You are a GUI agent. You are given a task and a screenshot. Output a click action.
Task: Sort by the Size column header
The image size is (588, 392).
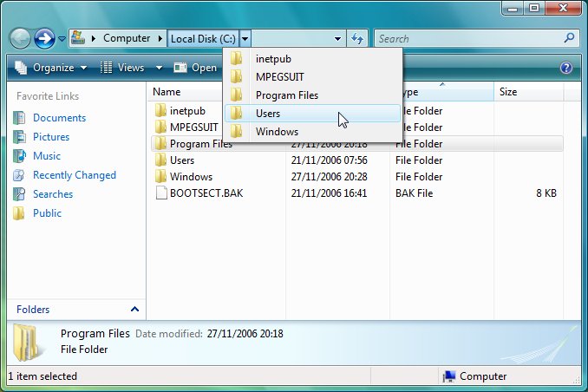pyautogui.click(x=508, y=92)
